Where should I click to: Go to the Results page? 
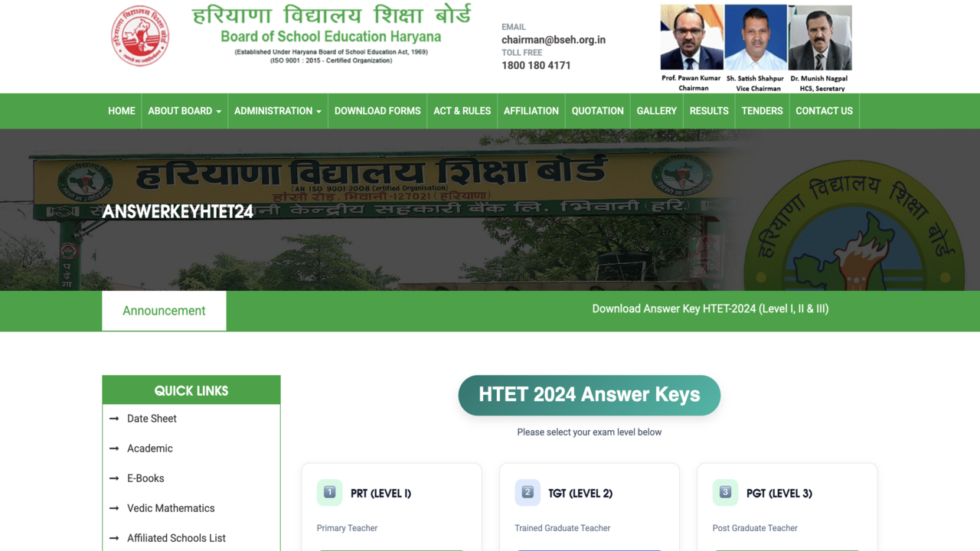(709, 111)
